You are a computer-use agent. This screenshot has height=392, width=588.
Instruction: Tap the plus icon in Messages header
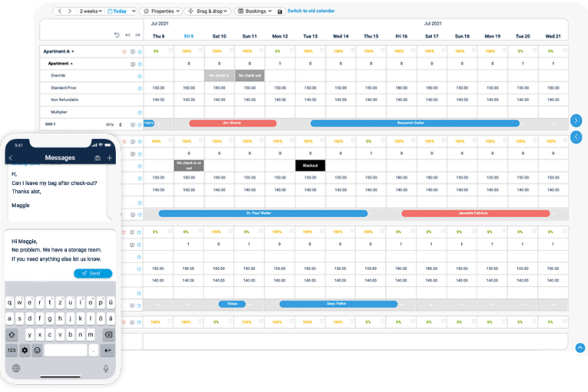click(x=110, y=158)
